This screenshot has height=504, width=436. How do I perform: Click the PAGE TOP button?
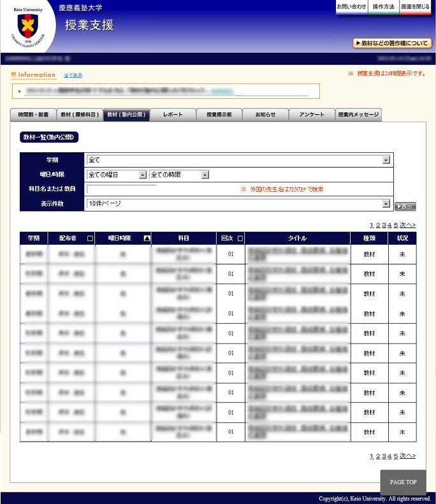[x=403, y=482]
